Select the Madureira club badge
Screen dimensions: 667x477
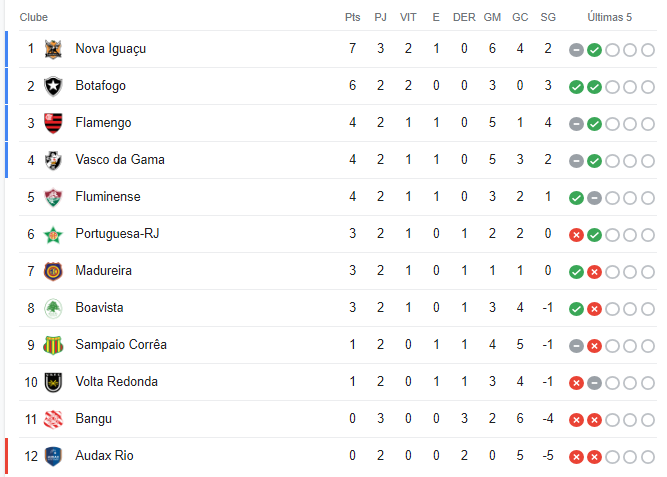point(53,271)
